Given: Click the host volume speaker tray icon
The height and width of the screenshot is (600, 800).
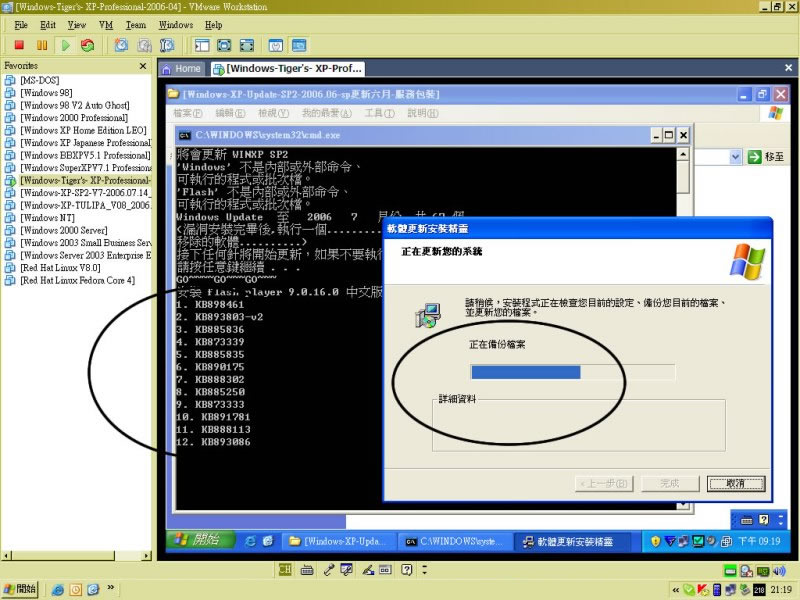Looking at the screenshot, I should [779, 571].
